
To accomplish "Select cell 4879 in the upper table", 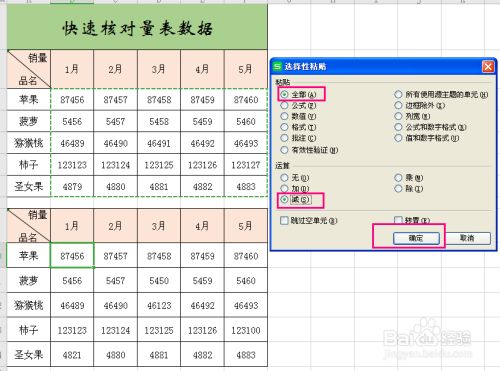I will click(x=72, y=186).
